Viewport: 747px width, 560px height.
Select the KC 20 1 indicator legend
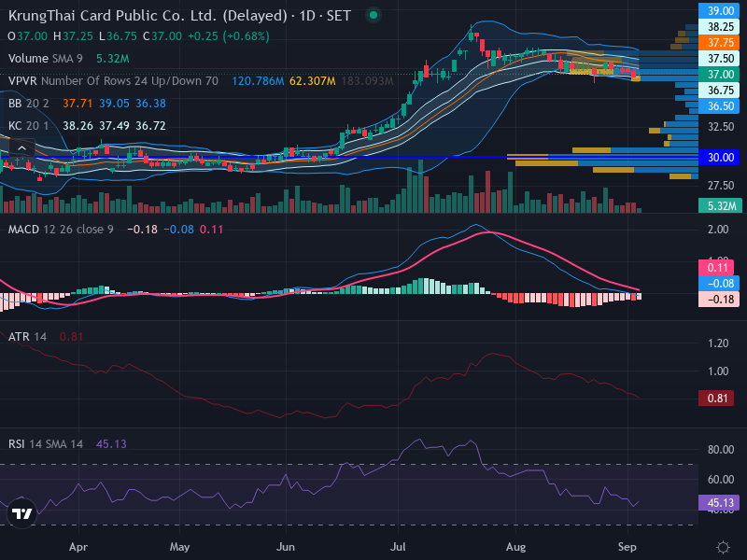coord(29,126)
